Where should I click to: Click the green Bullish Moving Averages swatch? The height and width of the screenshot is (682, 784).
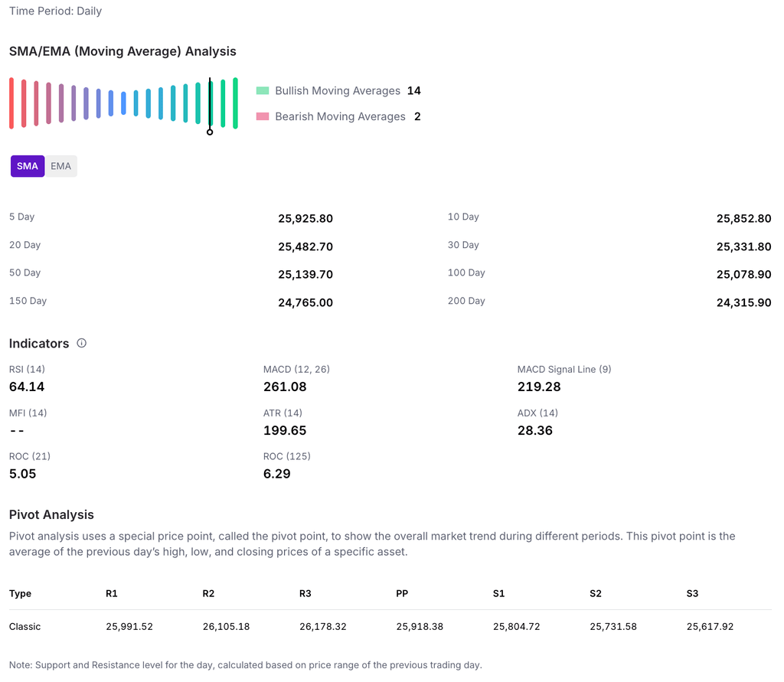[x=263, y=91]
